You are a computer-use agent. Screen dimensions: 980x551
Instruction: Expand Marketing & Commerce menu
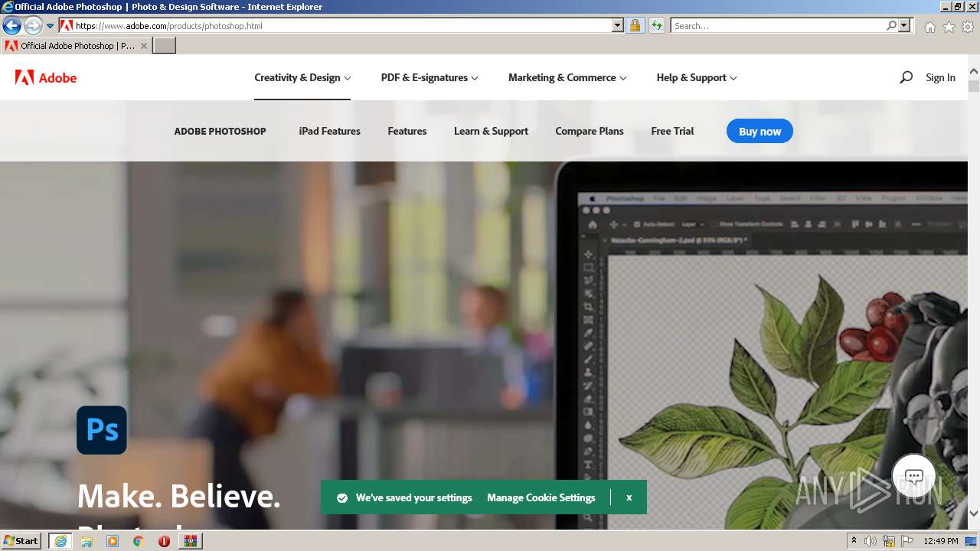point(567,77)
